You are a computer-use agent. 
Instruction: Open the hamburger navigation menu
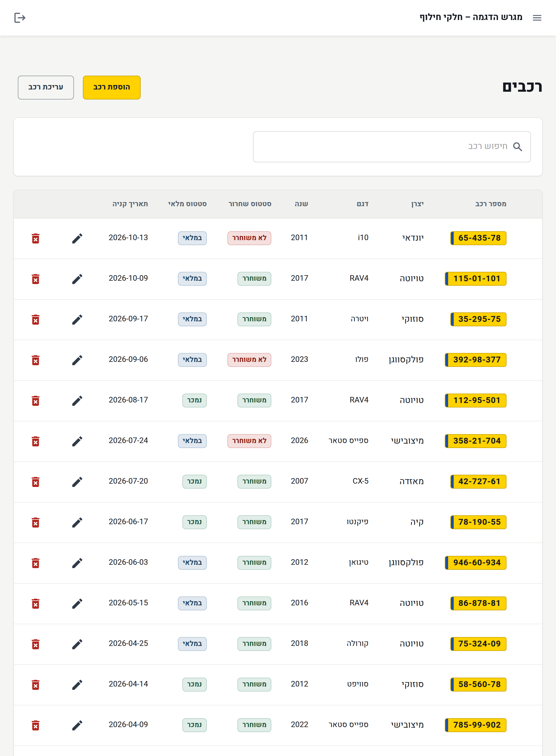coord(537,18)
